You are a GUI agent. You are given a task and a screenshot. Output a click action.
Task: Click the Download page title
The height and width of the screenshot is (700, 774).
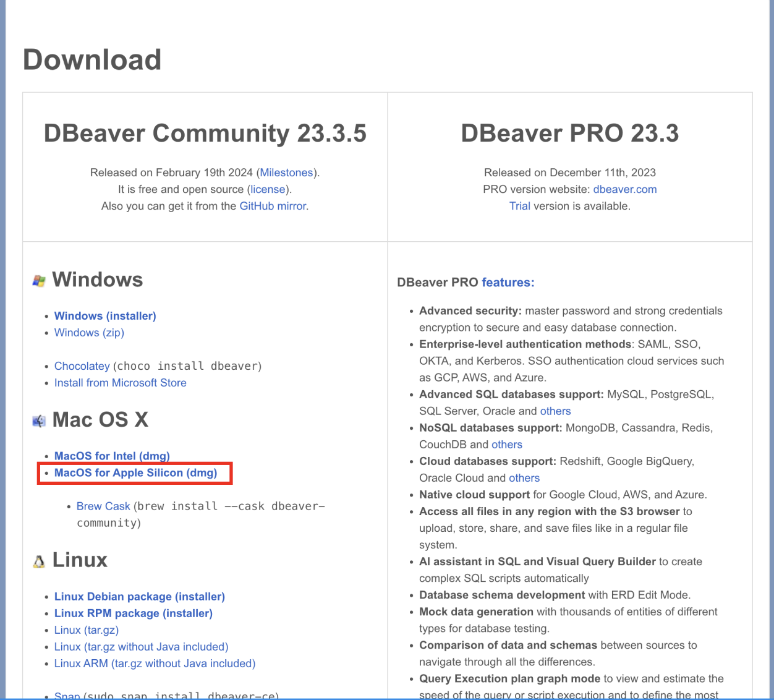tap(92, 60)
